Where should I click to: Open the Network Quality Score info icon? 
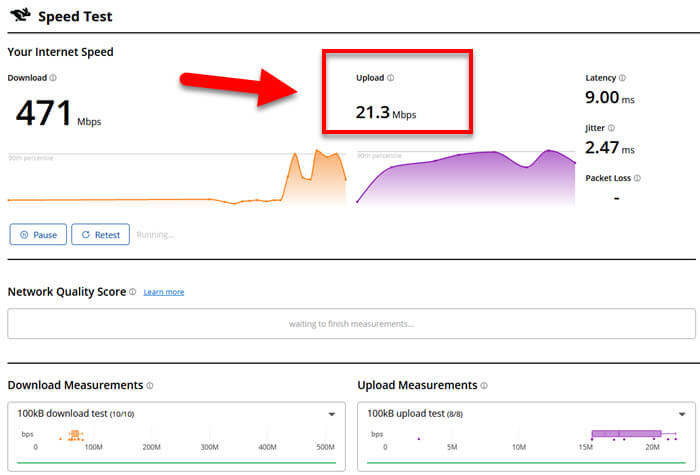pos(133,292)
